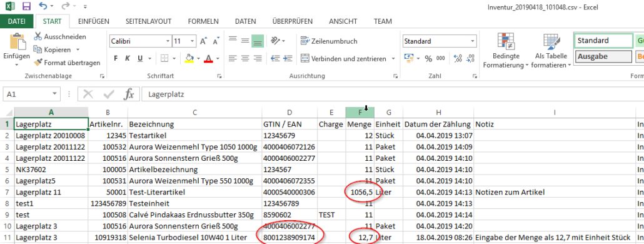Toggle italic K formatting

(x=128, y=58)
